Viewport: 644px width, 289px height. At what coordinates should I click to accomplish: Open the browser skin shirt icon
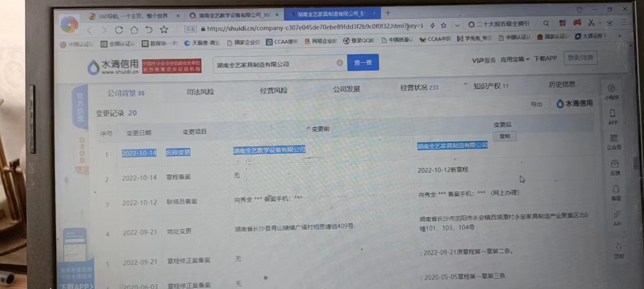point(580,9)
